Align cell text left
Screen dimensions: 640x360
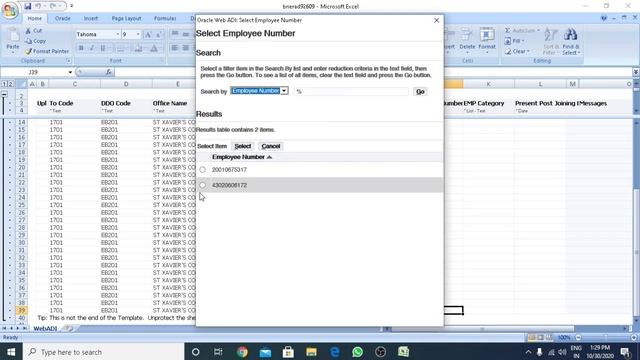[175, 48]
